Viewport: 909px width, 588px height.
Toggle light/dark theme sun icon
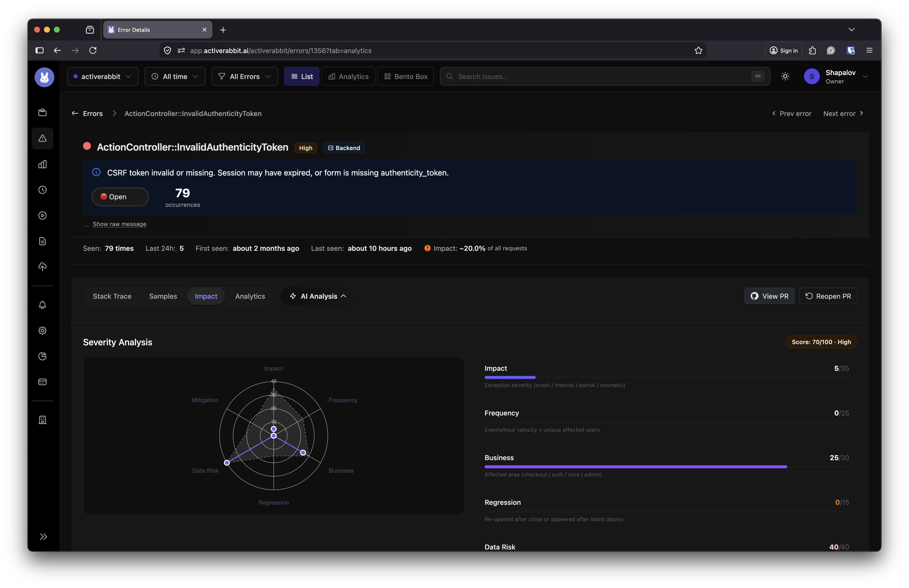pyautogui.click(x=785, y=77)
